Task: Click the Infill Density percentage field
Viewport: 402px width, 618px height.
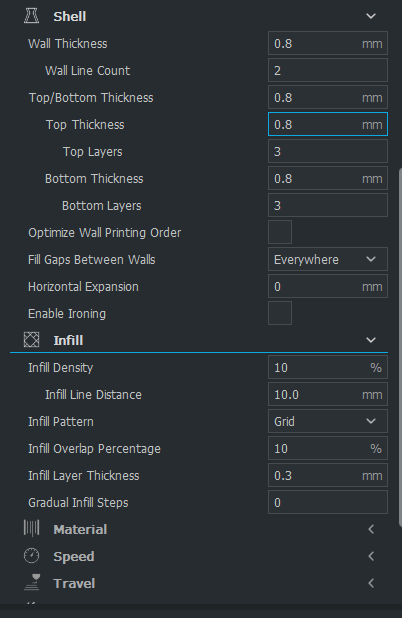Action: 328,367
